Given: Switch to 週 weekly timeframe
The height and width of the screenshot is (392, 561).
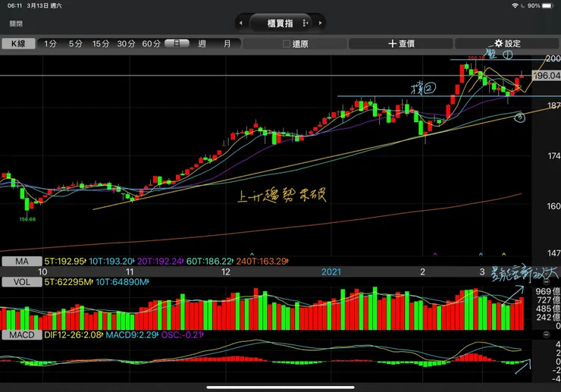Looking at the screenshot, I should (x=202, y=44).
